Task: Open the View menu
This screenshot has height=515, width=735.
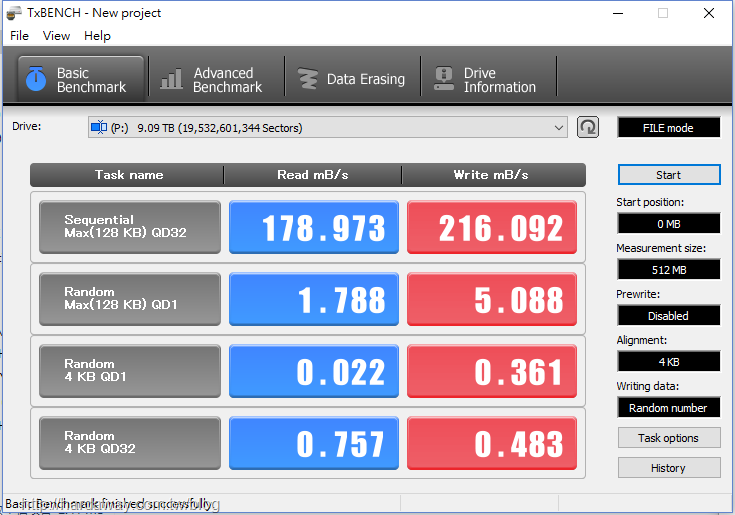Action: tap(56, 36)
